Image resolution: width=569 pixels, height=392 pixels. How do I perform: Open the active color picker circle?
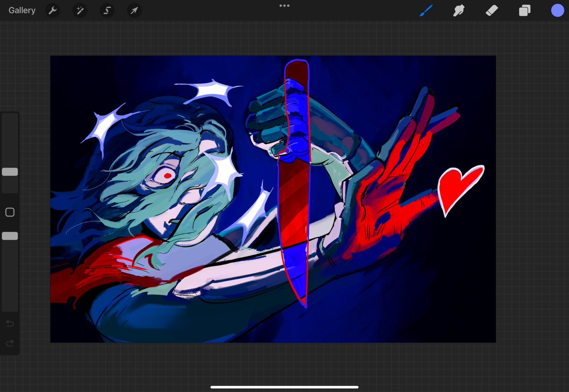point(558,10)
